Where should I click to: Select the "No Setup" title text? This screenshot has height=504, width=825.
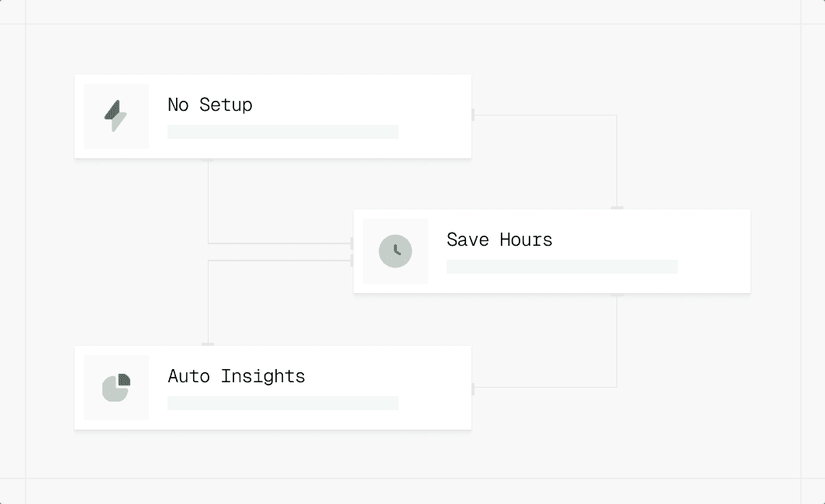210,105
